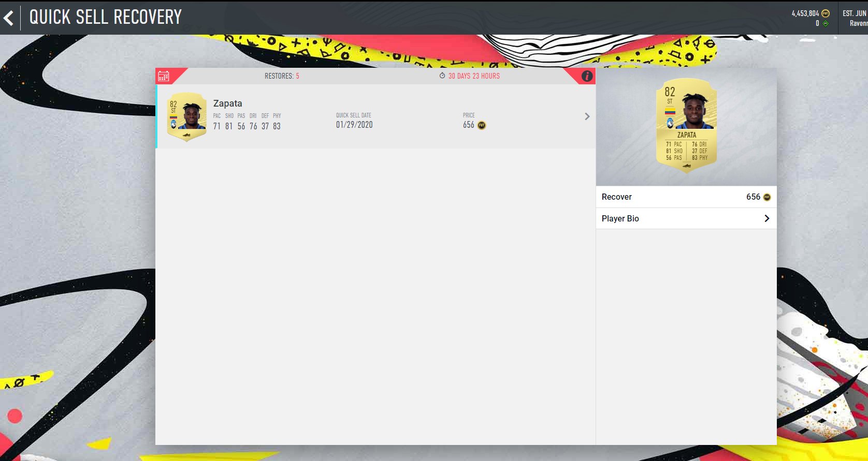This screenshot has height=461, width=868.
Task: Click the SHO stat value 81 in row
Action: 229,126
